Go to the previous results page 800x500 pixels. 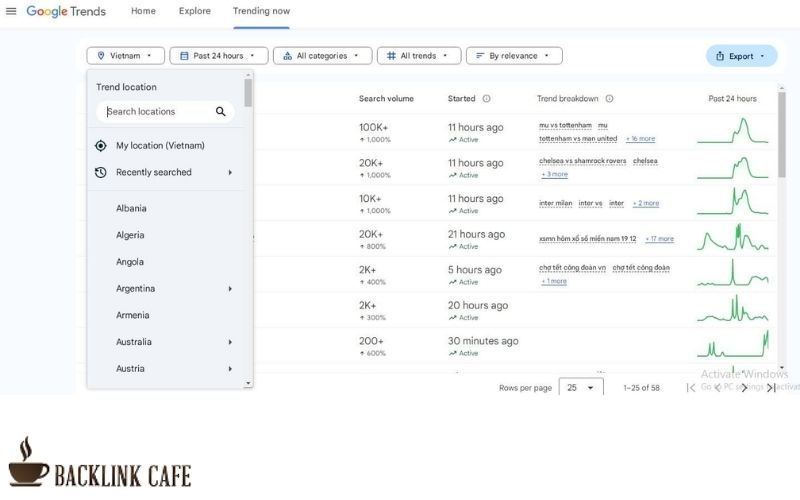pos(717,388)
